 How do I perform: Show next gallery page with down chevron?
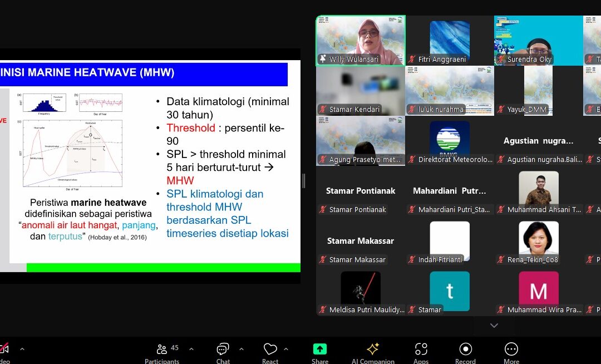(x=494, y=325)
